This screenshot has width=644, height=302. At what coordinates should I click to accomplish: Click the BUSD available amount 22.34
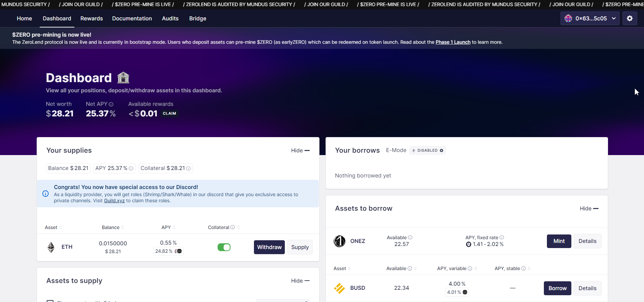click(402, 288)
